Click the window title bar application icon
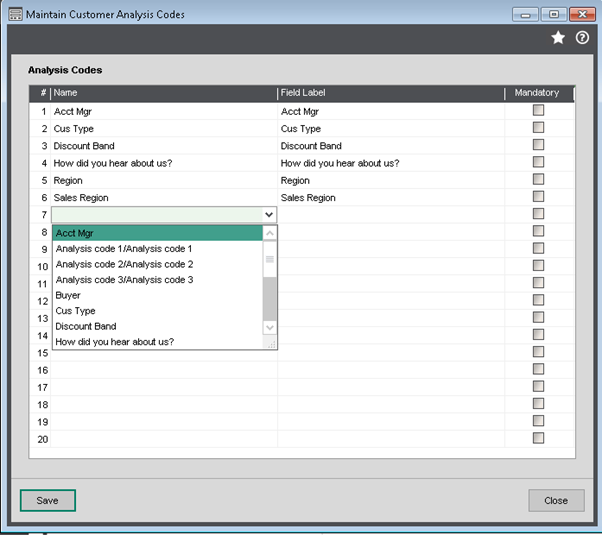602x535 pixels. tap(15, 14)
